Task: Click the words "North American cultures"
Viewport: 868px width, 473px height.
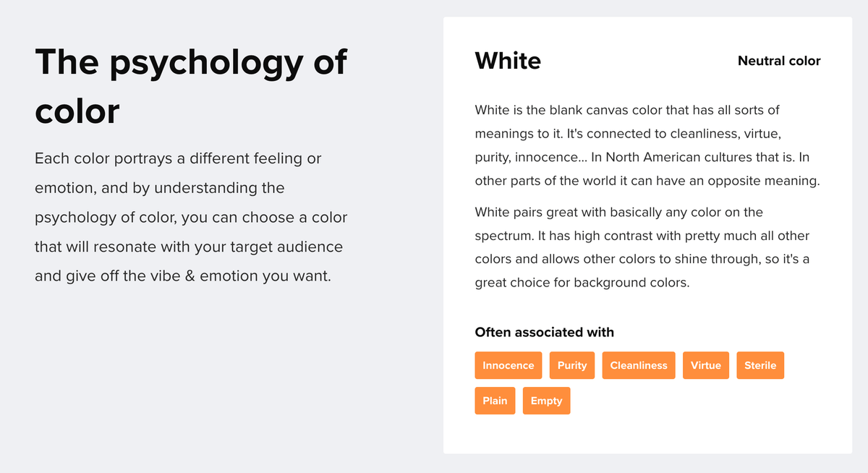Action: click(x=673, y=157)
